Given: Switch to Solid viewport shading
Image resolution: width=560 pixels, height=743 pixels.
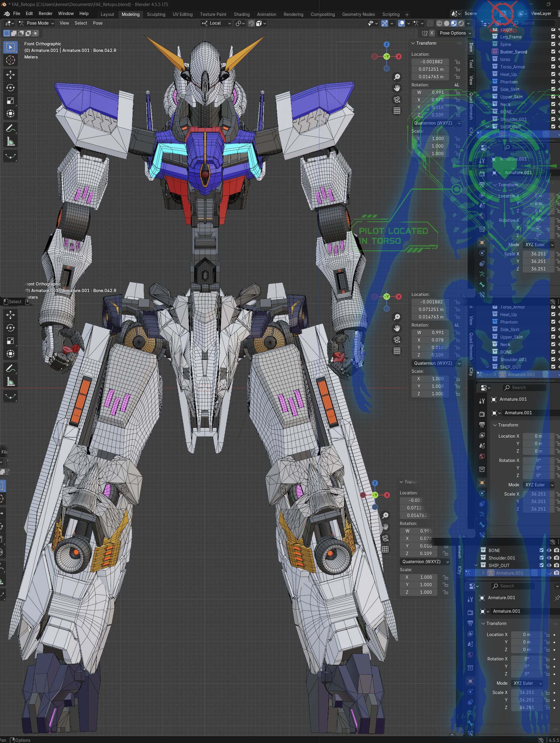Looking at the screenshot, I should [x=446, y=23].
